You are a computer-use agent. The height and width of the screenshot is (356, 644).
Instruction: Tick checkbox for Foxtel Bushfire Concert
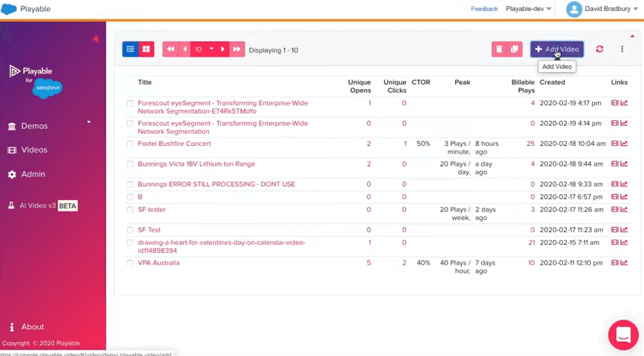click(x=130, y=144)
